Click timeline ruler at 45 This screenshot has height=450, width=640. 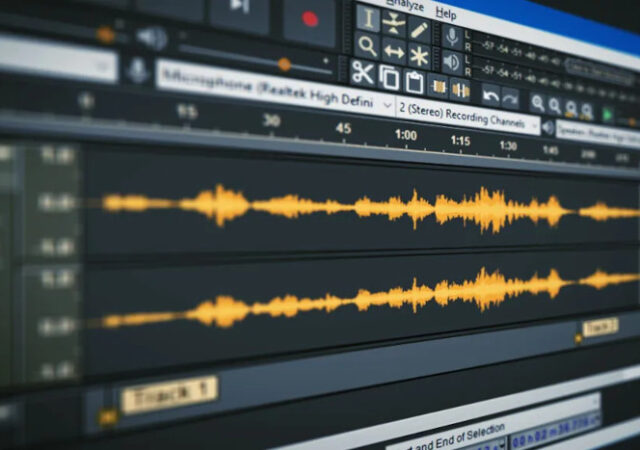[x=343, y=129]
